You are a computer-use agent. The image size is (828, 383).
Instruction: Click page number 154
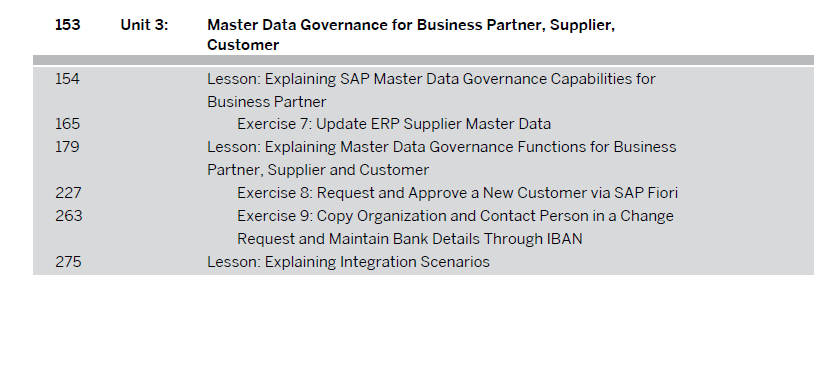68,79
